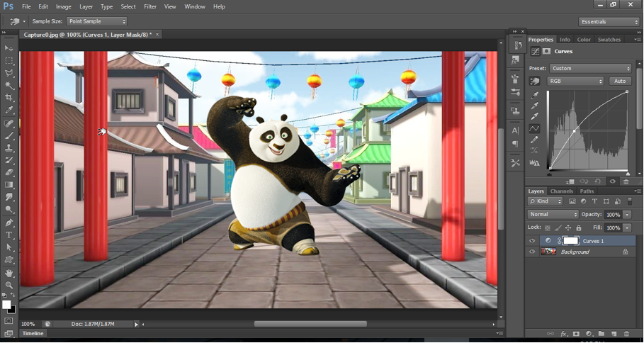Screen dimensions: 644x343
Task: Open the Styles panel icon
Action: click(x=515, y=61)
